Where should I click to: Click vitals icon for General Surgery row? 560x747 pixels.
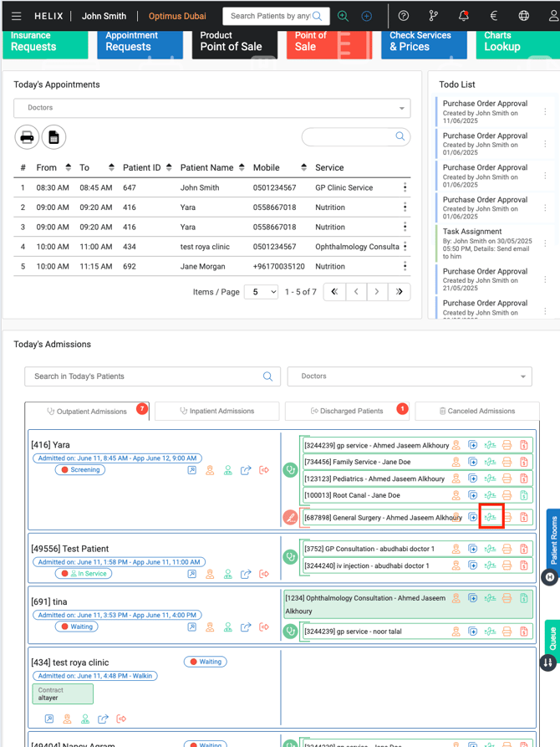(491, 517)
